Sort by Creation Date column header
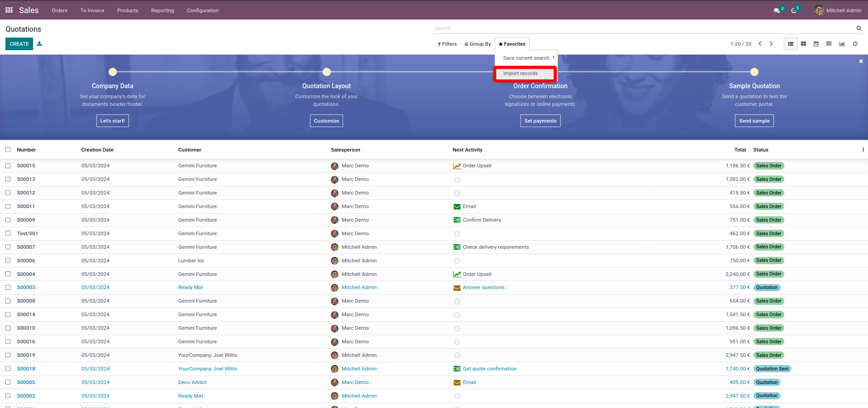The image size is (868, 408). [x=97, y=150]
